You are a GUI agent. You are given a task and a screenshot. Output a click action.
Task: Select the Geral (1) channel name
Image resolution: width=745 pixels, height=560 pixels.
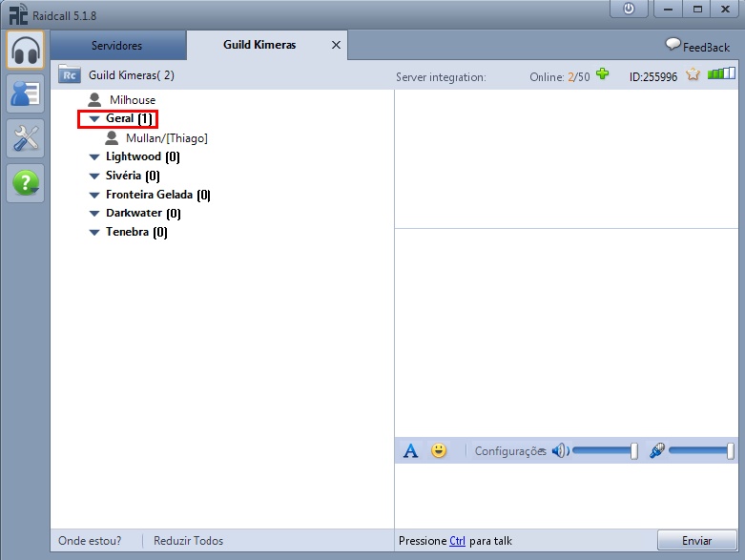[x=129, y=118]
